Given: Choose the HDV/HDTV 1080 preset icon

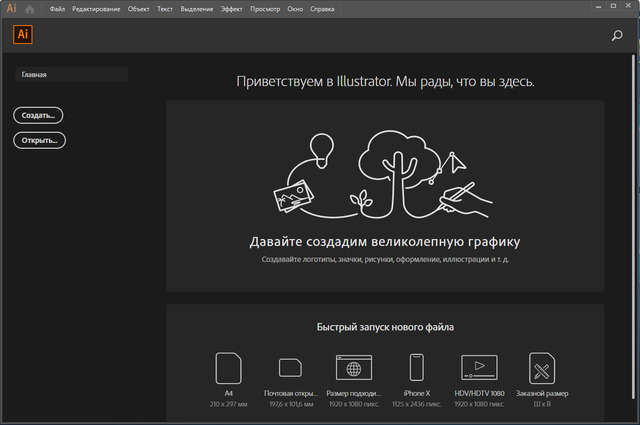Looking at the screenshot, I should 479,368.
